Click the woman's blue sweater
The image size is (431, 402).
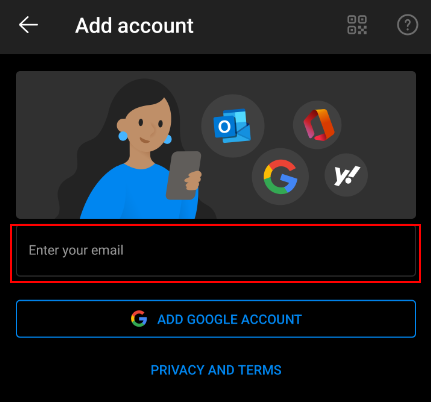click(133, 193)
